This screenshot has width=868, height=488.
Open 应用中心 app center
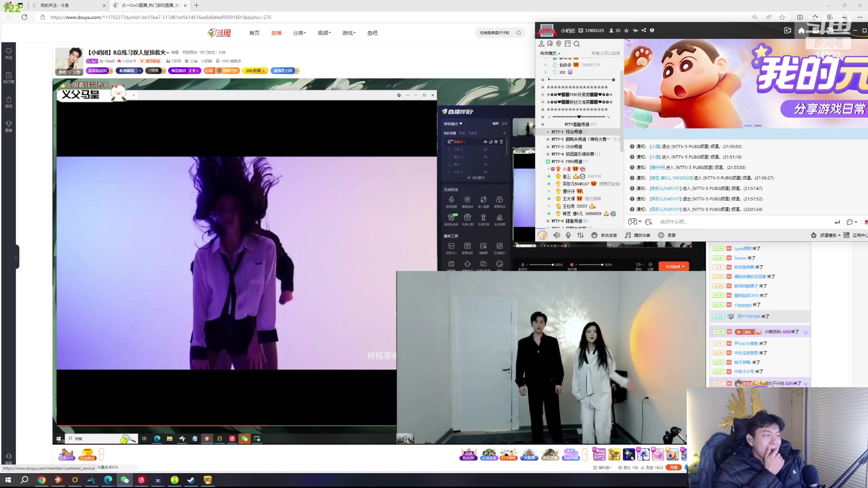tap(855, 235)
